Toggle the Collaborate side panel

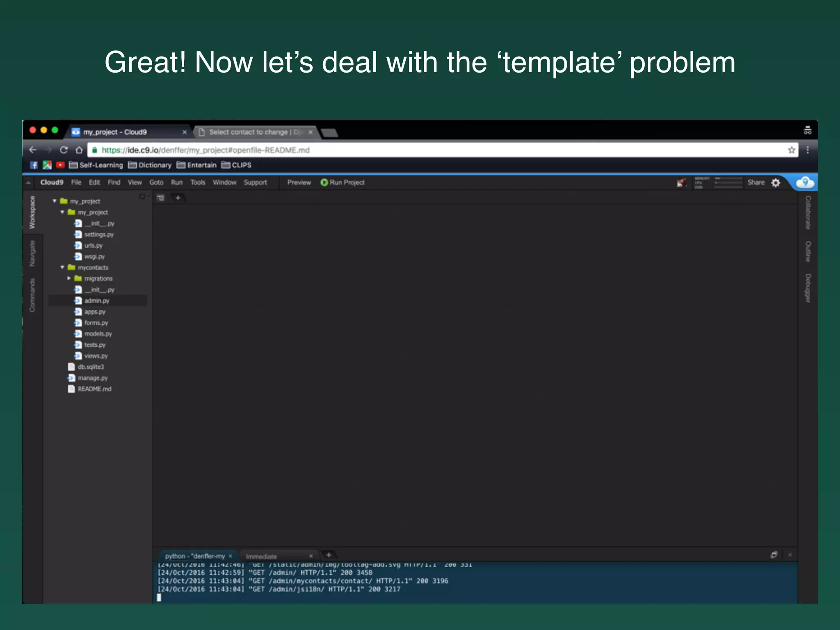point(808,212)
